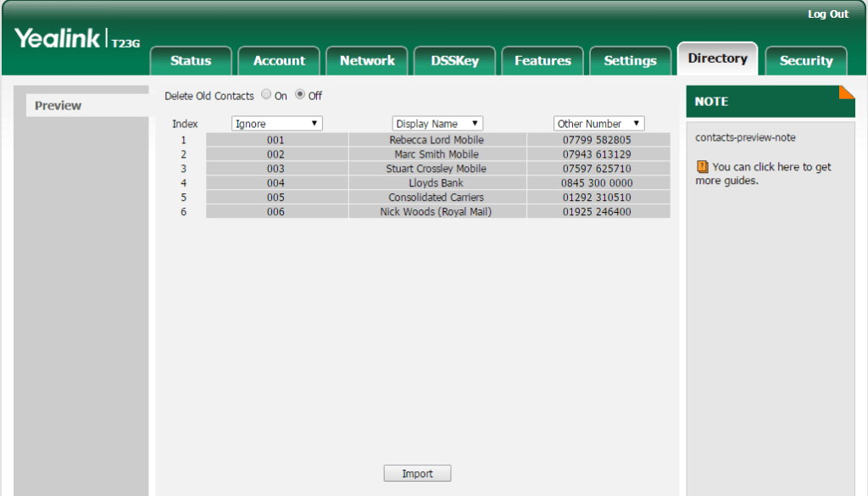Switch to the Account tab
The image size is (868, 496).
coord(279,61)
